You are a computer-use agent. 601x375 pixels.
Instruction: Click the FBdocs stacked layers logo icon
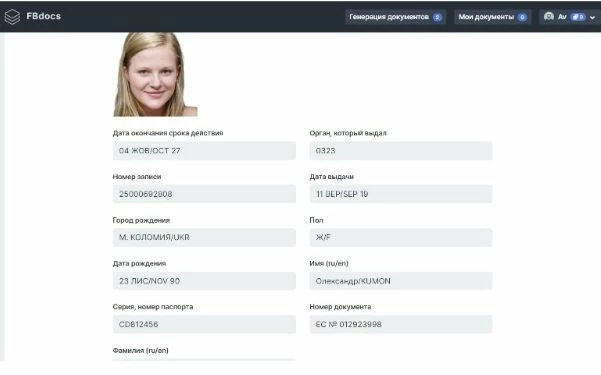click(x=12, y=17)
